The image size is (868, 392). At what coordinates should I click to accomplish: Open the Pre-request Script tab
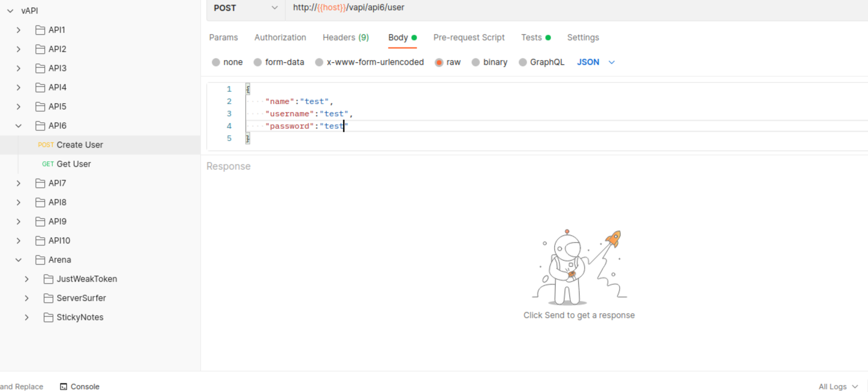(469, 38)
